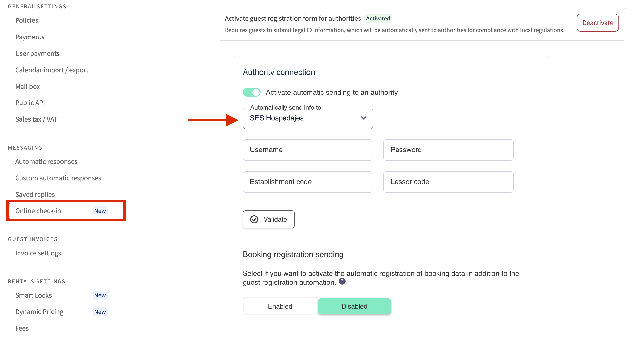Click the Username input field

point(307,150)
